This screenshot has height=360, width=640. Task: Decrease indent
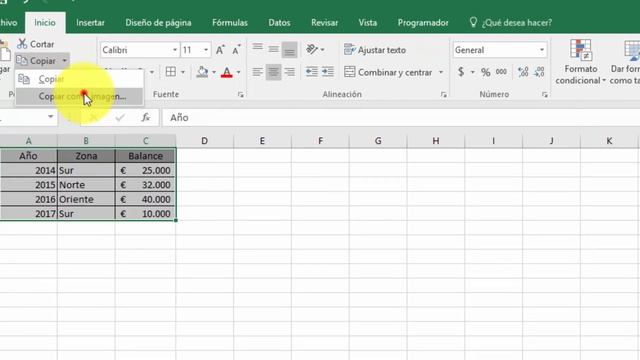click(x=312, y=72)
